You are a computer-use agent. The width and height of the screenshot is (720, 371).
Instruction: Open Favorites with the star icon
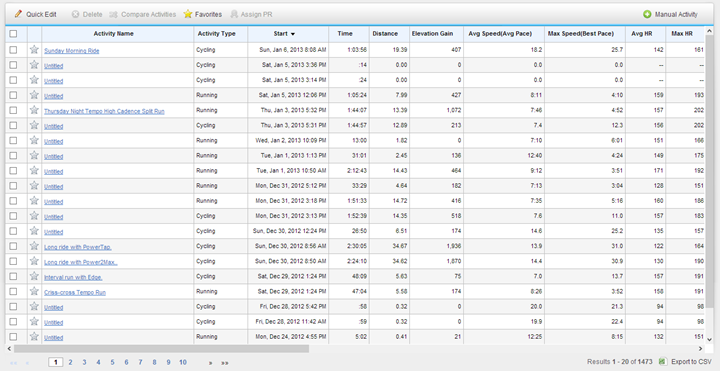click(188, 14)
